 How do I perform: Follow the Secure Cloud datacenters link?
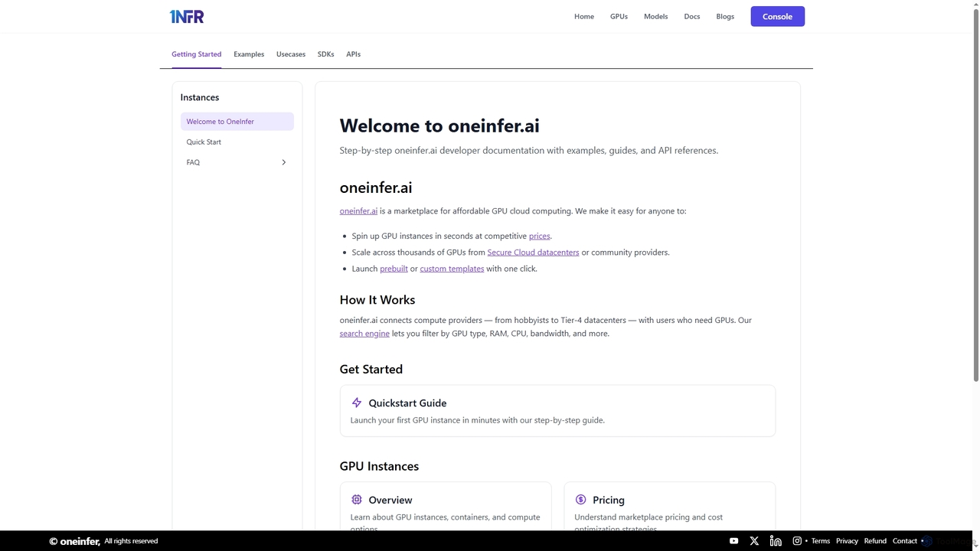(533, 252)
